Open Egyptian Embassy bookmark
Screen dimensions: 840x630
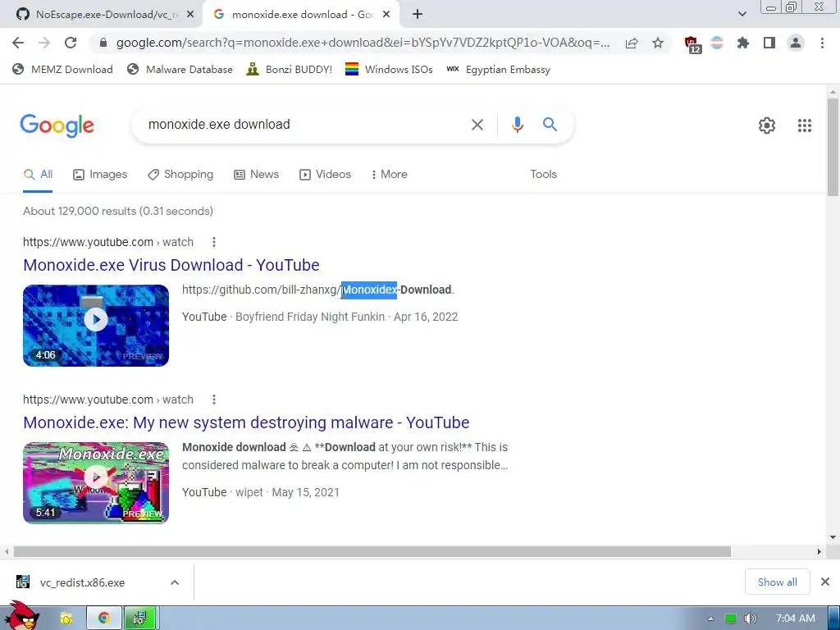(498, 69)
